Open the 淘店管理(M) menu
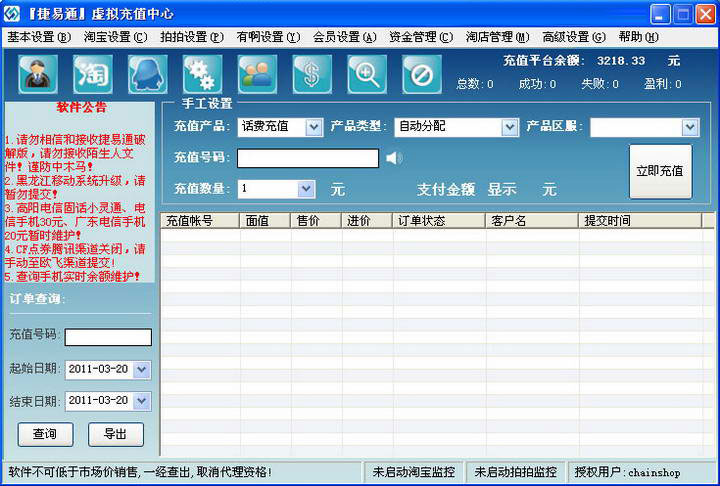720x486 pixels. point(497,37)
